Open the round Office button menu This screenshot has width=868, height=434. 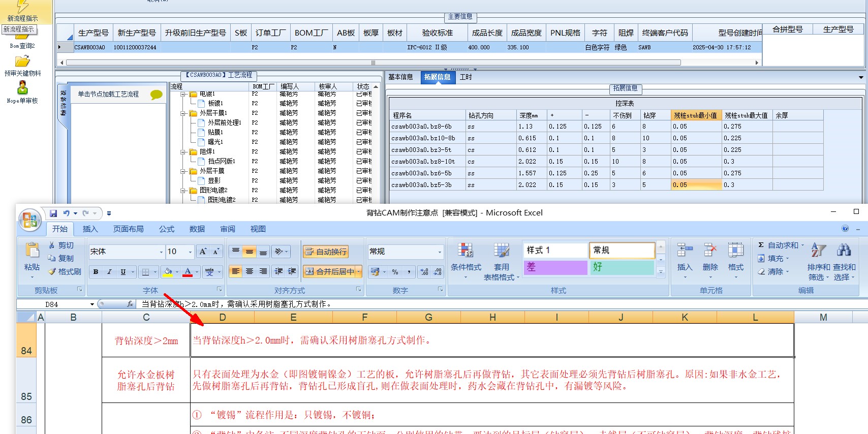(x=29, y=221)
